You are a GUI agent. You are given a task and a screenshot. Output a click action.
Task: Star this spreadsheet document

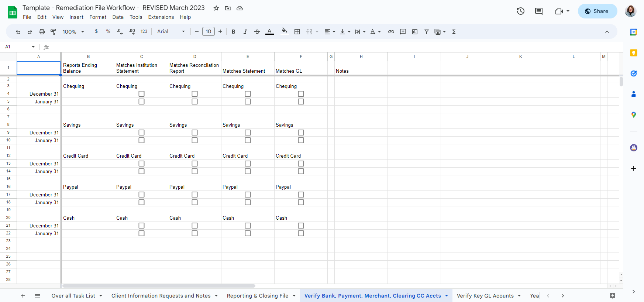pos(216,8)
